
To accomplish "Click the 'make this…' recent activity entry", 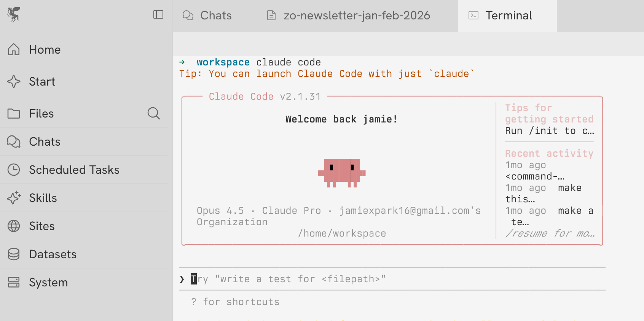I will point(544,193).
